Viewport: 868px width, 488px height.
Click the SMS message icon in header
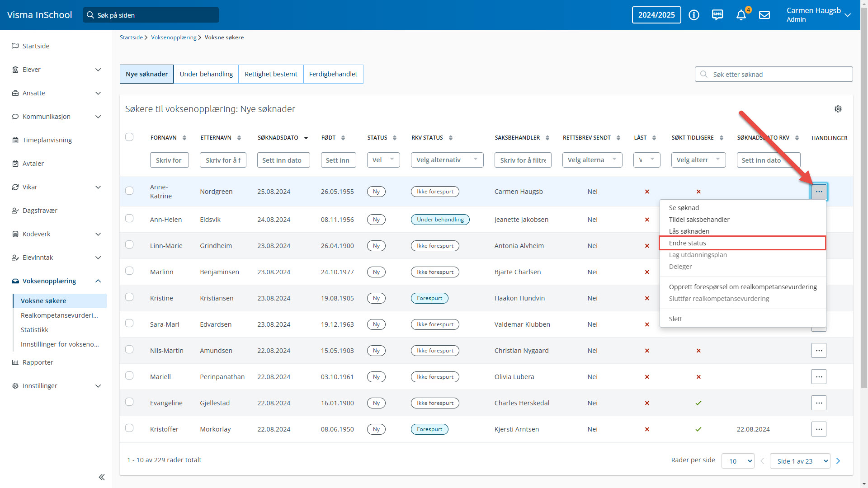717,15
